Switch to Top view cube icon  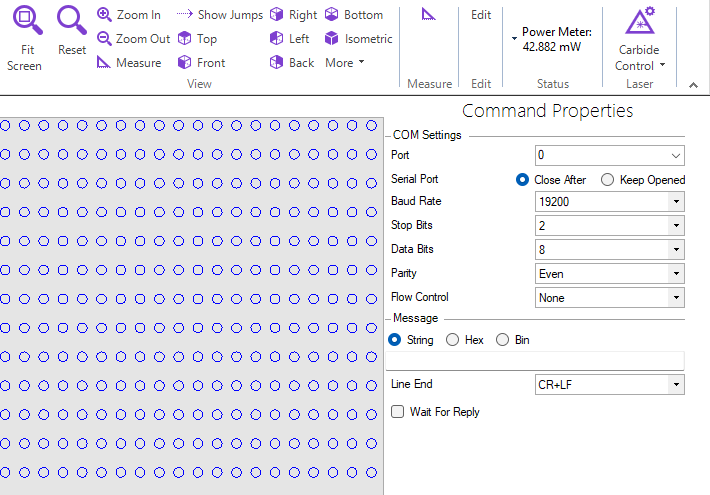click(x=197, y=39)
